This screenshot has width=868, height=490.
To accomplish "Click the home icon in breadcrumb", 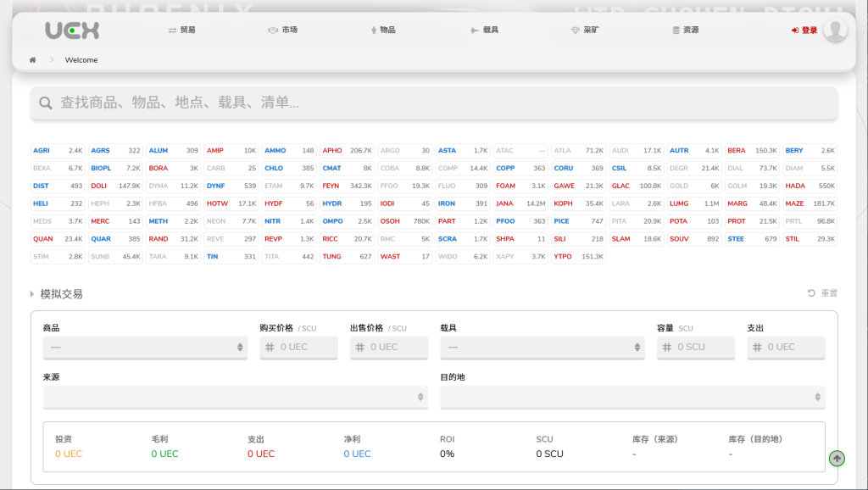I will point(33,60).
